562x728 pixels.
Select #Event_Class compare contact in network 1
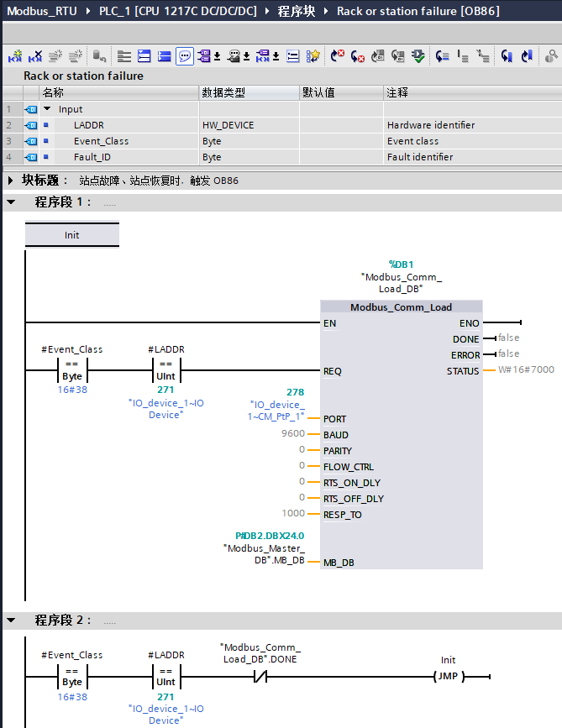(x=72, y=370)
